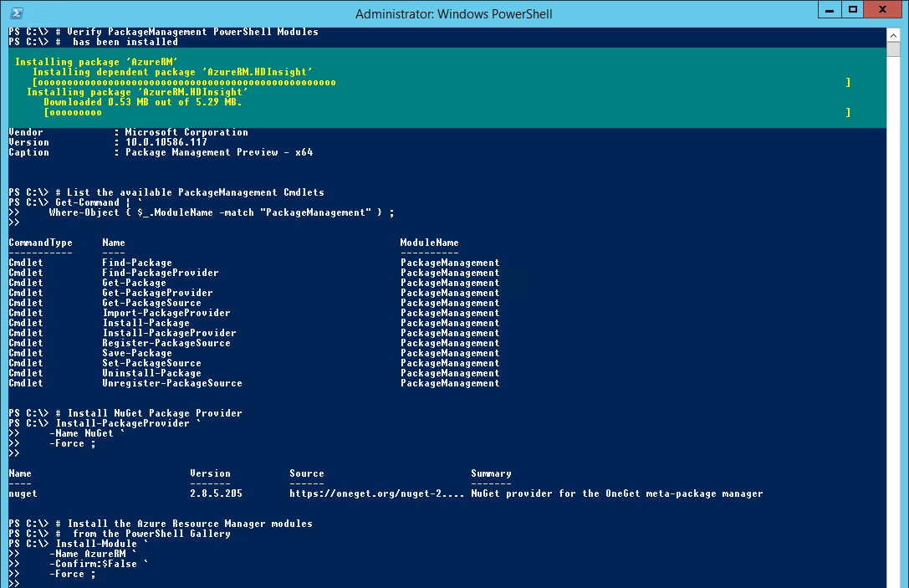Select 'Save-Package' cmdlet name
This screenshot has height=588, width=909.
(137, 353)
